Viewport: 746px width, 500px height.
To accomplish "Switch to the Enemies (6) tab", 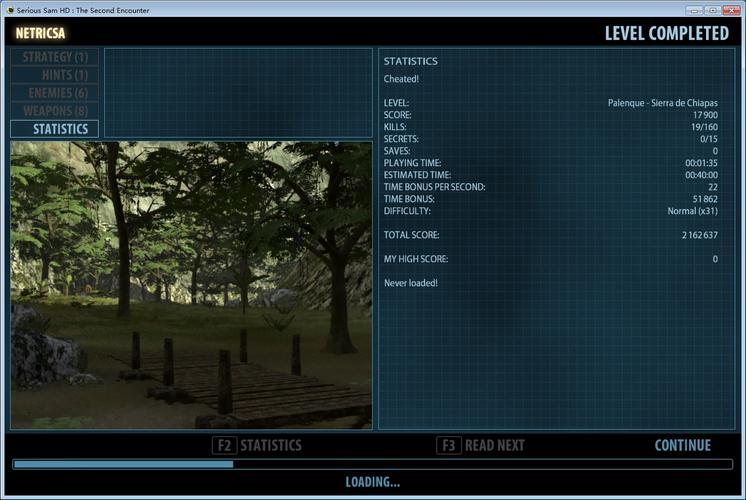I will pyautogui.click(x=55, y=93).
